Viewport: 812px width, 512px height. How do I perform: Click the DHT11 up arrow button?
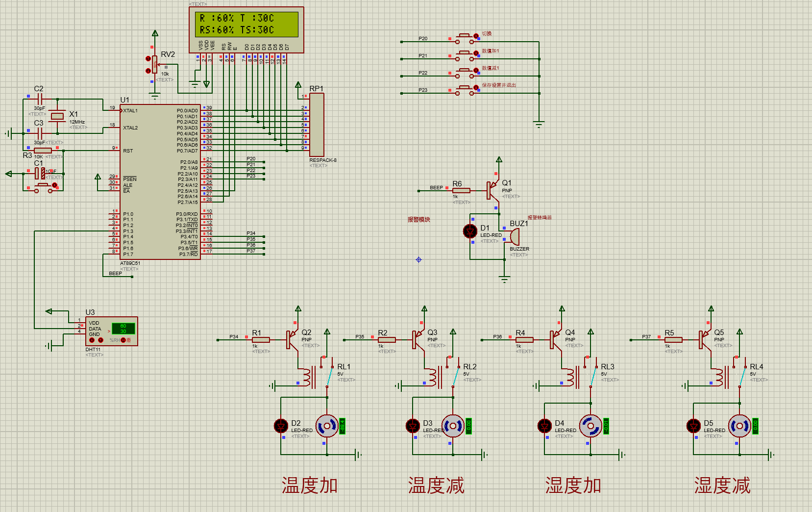pos(100,340)
